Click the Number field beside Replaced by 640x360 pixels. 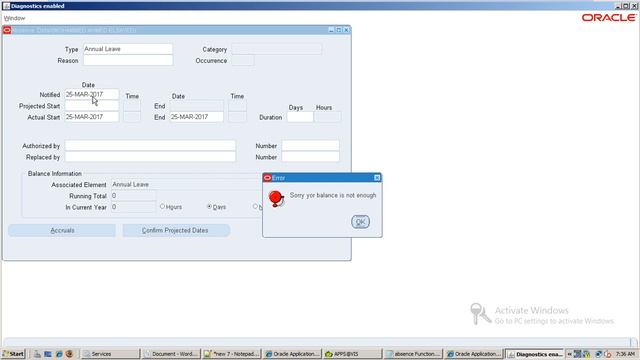click(310, 157)
